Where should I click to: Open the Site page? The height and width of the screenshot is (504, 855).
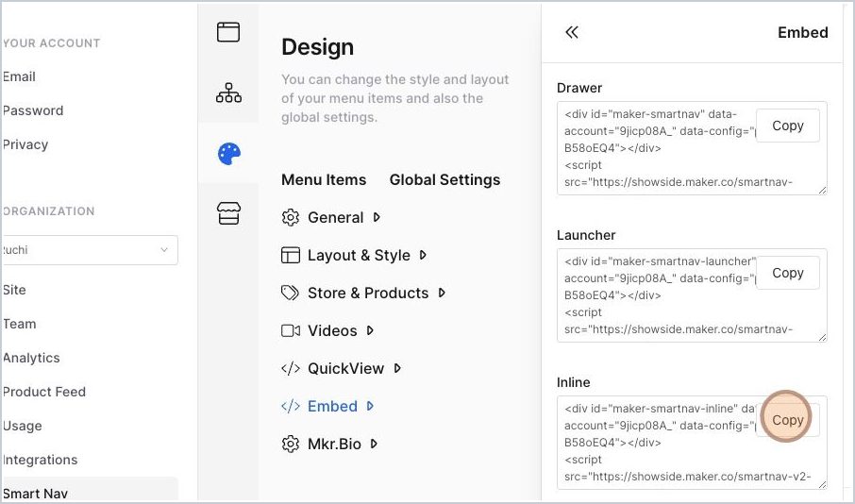14,290
